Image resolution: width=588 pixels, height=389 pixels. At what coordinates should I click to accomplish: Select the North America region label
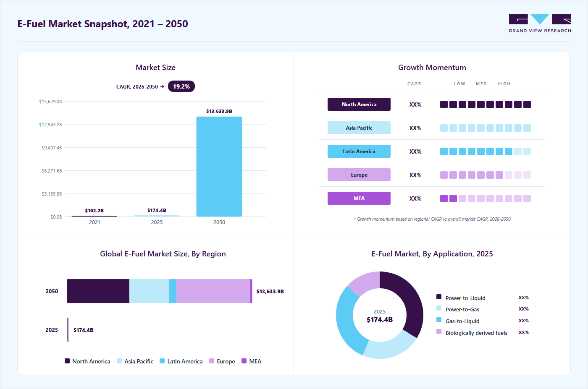[359, 104]
